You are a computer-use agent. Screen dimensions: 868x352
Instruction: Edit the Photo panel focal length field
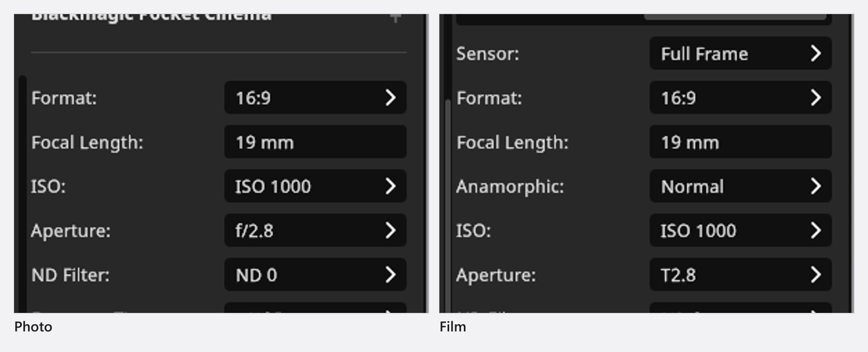315,142
